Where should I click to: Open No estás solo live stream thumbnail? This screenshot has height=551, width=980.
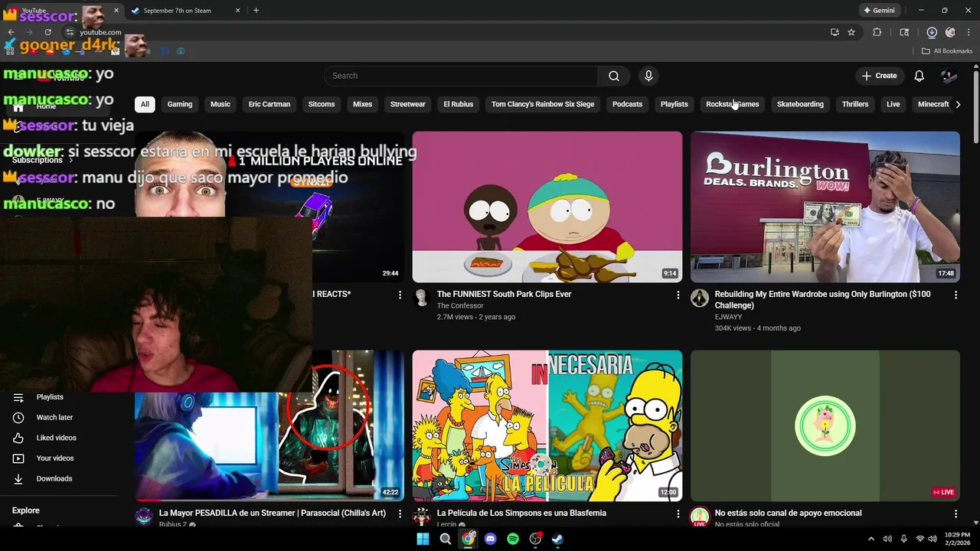click(825, 425)
